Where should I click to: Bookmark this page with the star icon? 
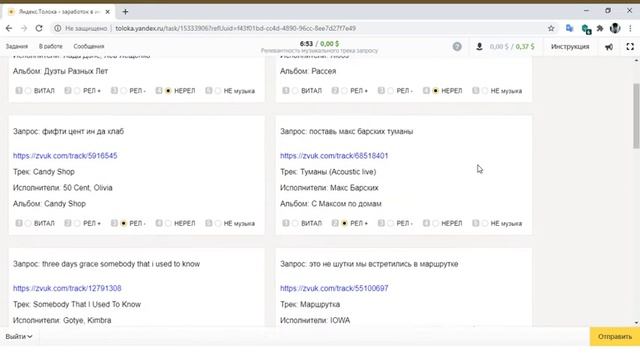(551, 28)
